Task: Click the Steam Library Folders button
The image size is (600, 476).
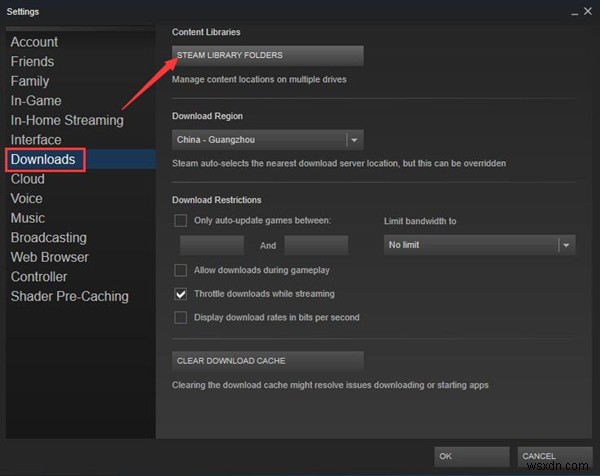Action: point(267,55)
